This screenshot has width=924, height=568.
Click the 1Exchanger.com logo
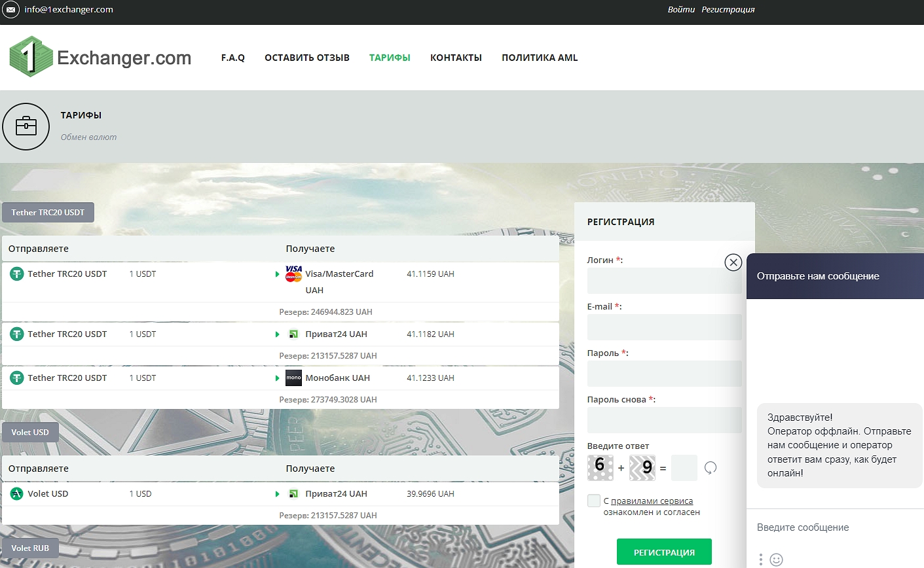[100, 58]
